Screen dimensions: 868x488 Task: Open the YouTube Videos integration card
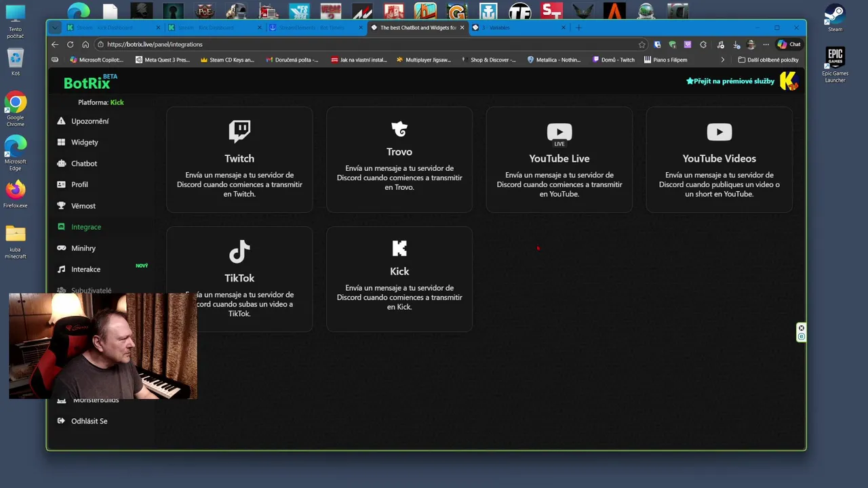pyautogui.click(x=719, y=160)
